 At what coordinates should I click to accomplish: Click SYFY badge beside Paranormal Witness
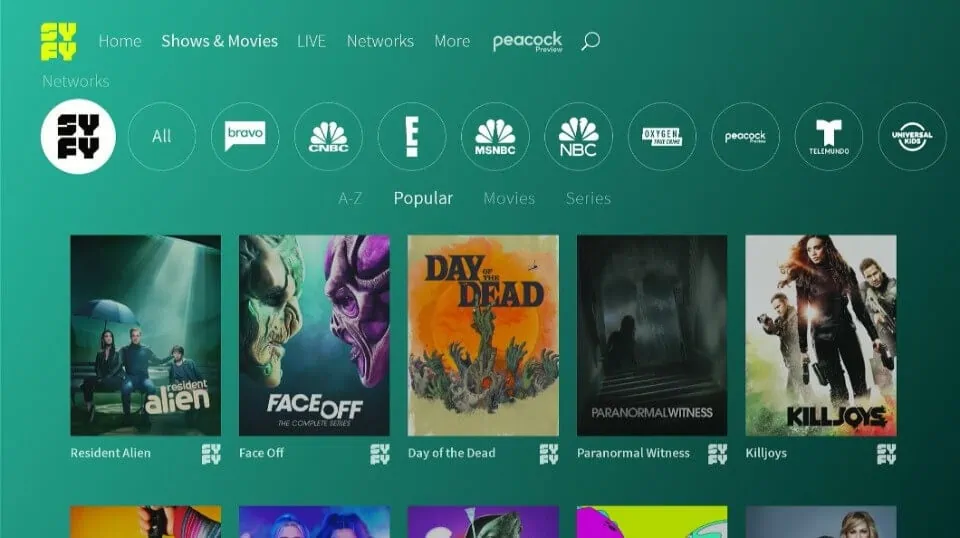[718, 454]
